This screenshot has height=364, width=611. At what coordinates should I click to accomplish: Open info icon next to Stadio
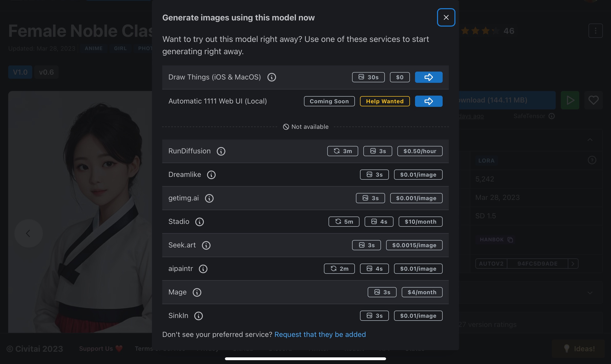coord(199,222)
